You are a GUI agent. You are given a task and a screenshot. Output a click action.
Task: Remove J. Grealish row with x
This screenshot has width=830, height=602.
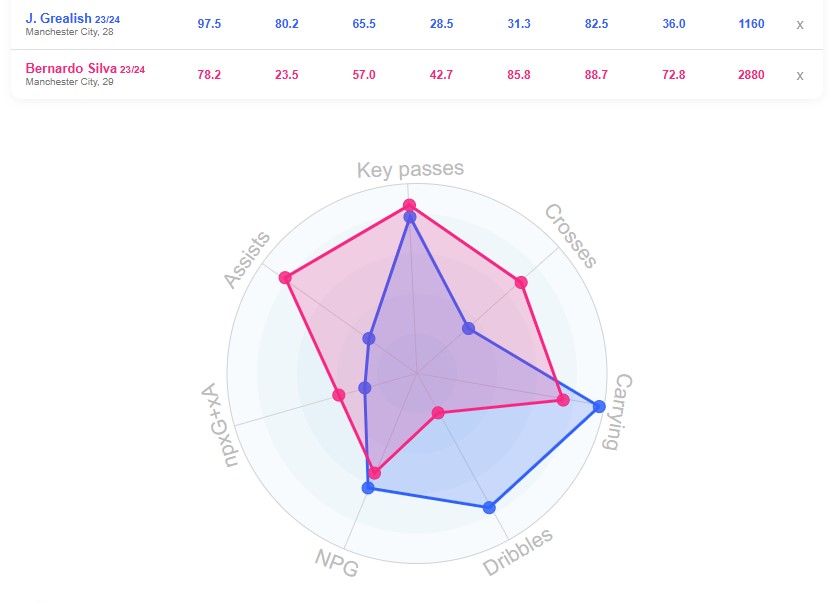point(799,24)
